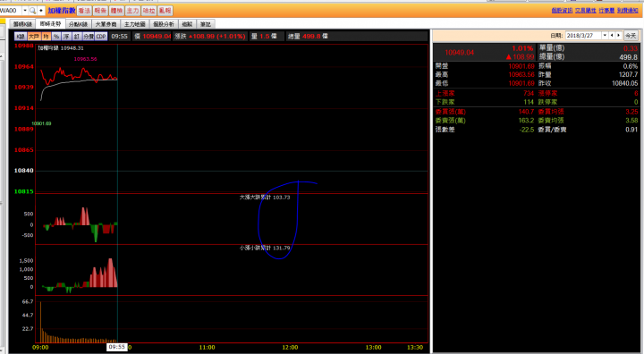Click the 最高 10963.56 value in the quote panel
The width and height of the screenshot is (644, 354).
pyautogui.click(x=521, y=75)
